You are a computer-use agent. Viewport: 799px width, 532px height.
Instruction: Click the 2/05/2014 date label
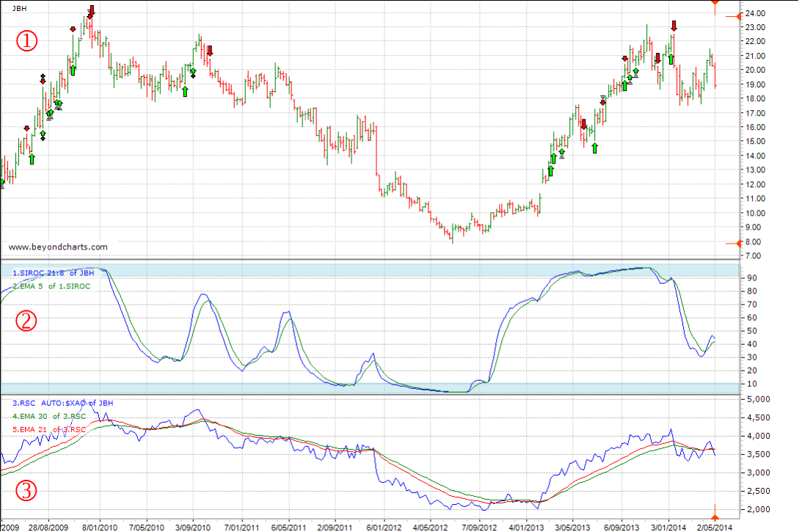pyautogui.click(x=715, y=528)
